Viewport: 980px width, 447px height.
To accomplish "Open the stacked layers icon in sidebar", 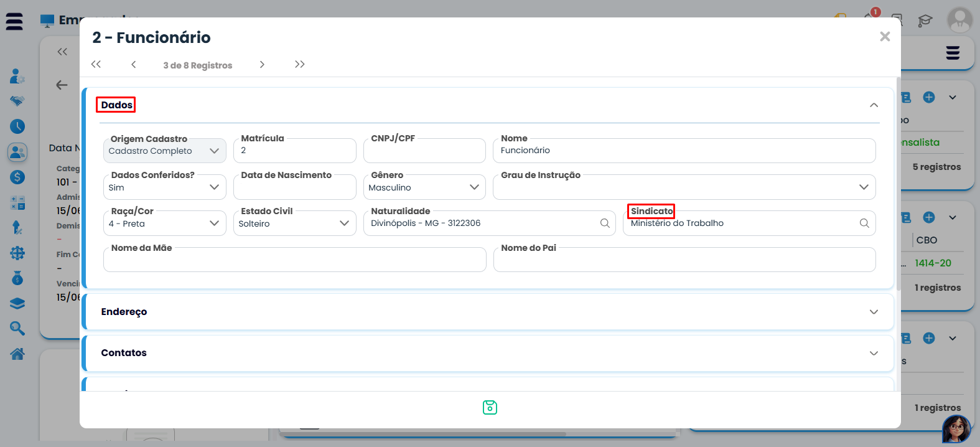I will [17, 303].
